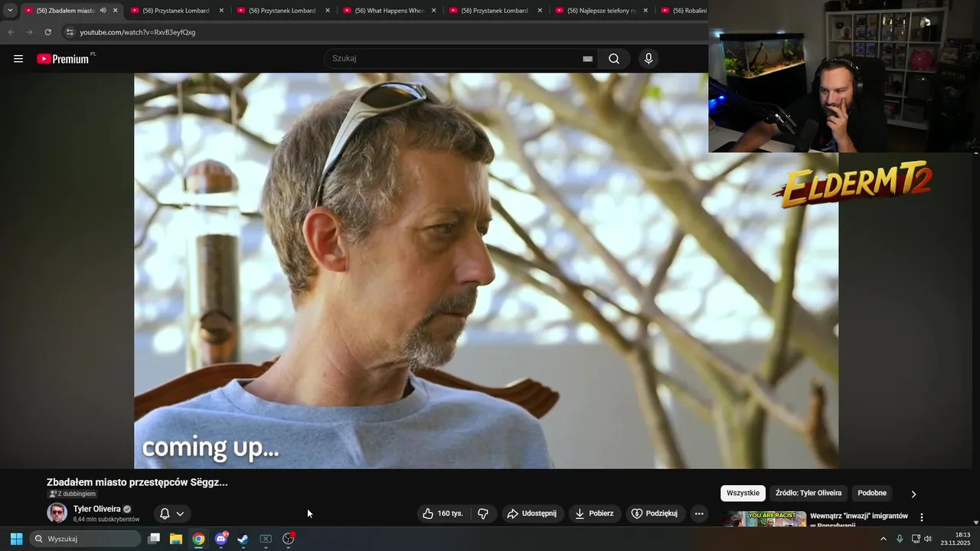Close the Najlepsze telefony tab
The image size is (980, 551).
[645, 11]
